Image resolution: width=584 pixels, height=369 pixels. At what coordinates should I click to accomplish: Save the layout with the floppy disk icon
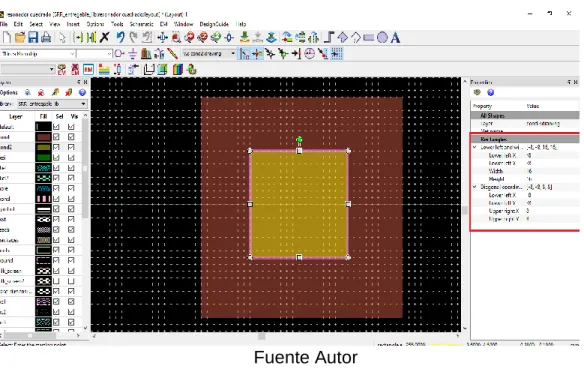33,37
